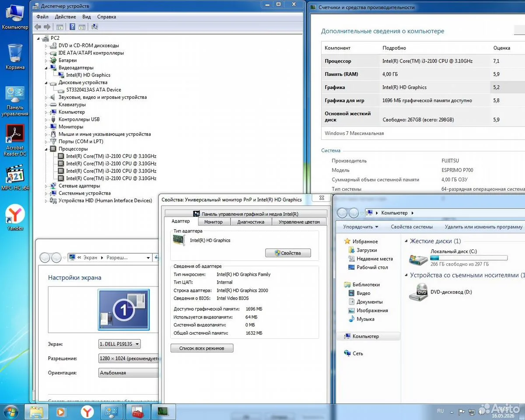Click the Свойства button in adapter dialog

click(x=288, y=253)
